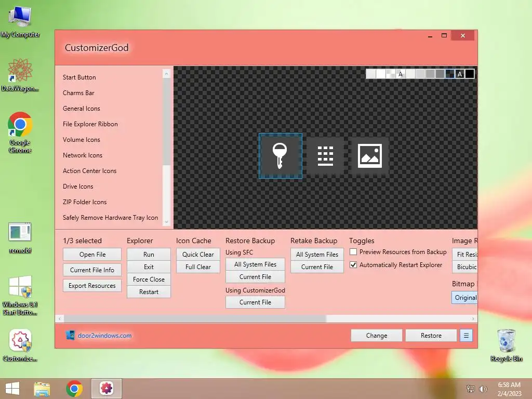Click Explorer Exit button
Image resolution: width=532 pixels, height=399 pixels.
149,267
